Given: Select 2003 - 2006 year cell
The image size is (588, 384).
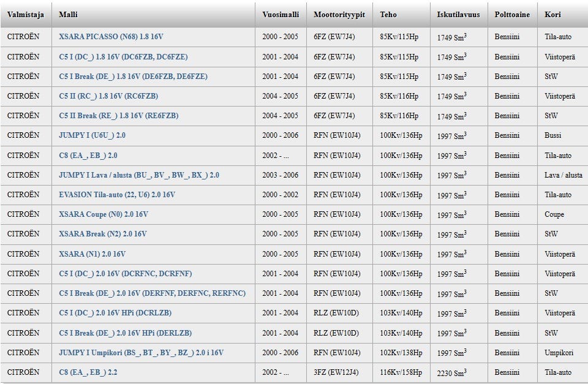Looking at the screenshot, I should pos(280,175).
